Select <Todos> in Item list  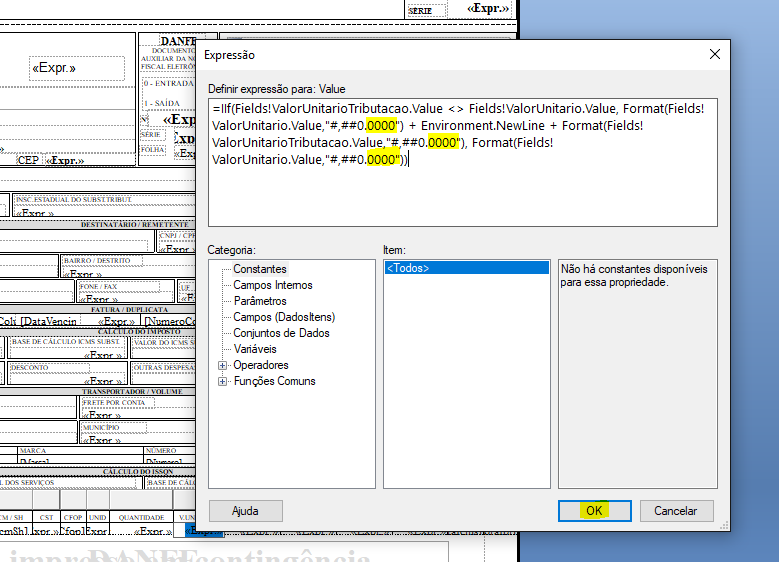[408, 268]
